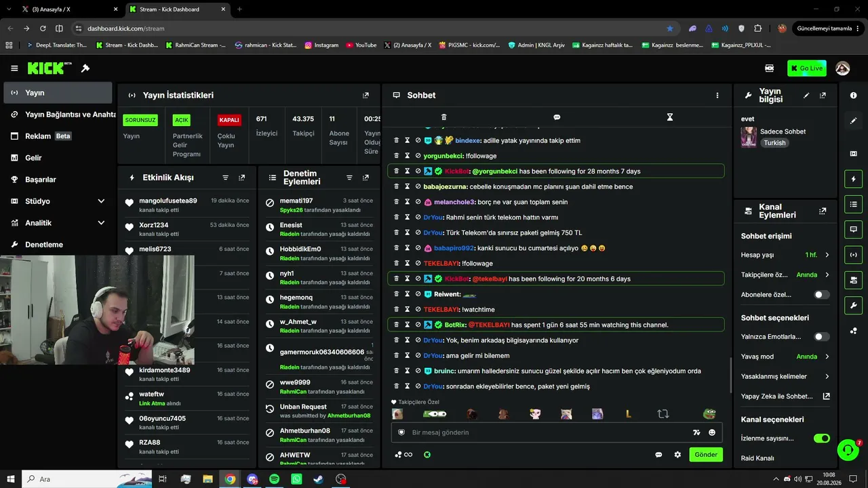Image resolution: width=868 pixels, height=488 pixels.
Task: Open Denetleme in sidebar
Action: 57,245
